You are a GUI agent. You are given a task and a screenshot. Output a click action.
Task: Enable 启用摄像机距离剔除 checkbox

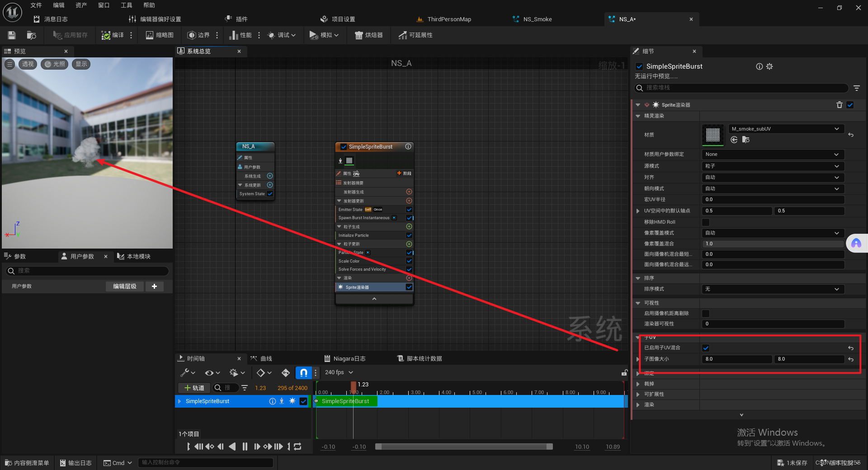(706, 313)
